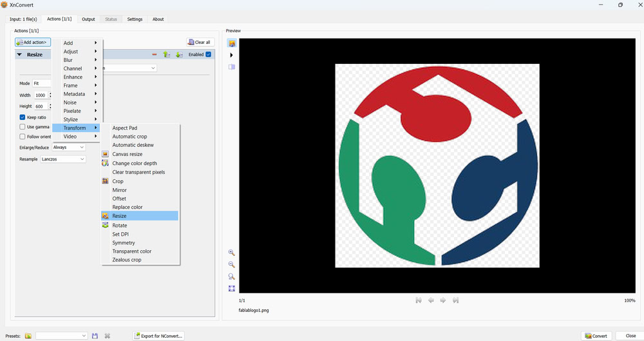Open the Stylize submenu
Screen dimensions: 644x341
[x=76, y=119]
